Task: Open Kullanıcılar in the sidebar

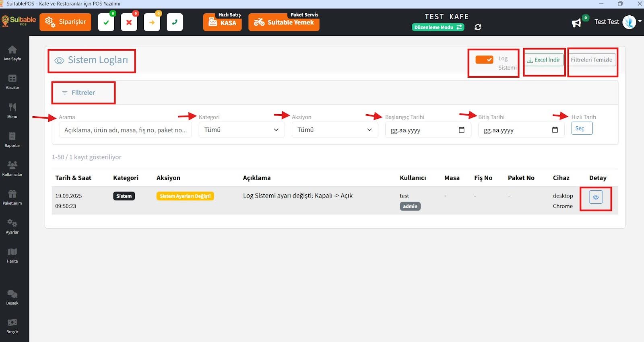Action: pyautogui.click(x=12, y=168)
